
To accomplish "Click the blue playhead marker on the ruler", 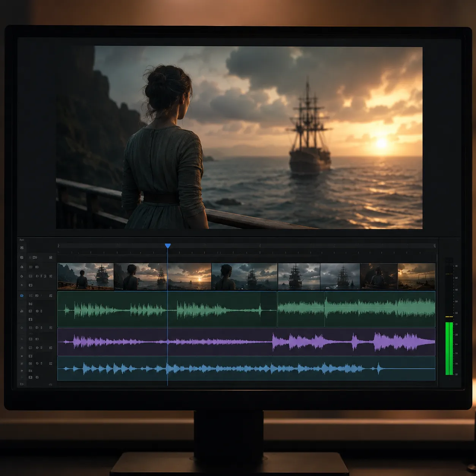I will (x=168, y=246).
